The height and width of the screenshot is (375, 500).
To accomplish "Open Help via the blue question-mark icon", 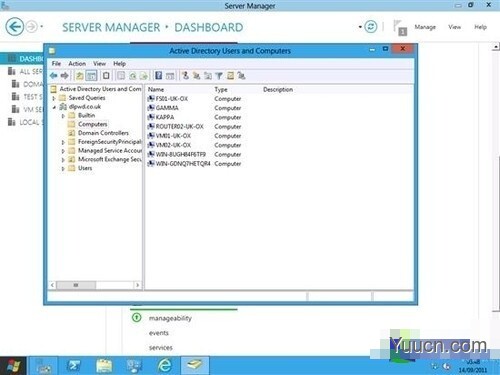I will point(159,76).
